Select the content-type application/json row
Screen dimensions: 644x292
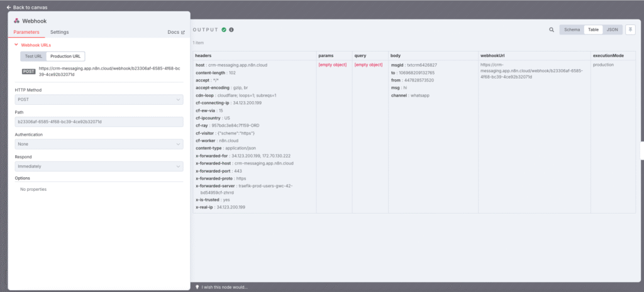[227, 148]
